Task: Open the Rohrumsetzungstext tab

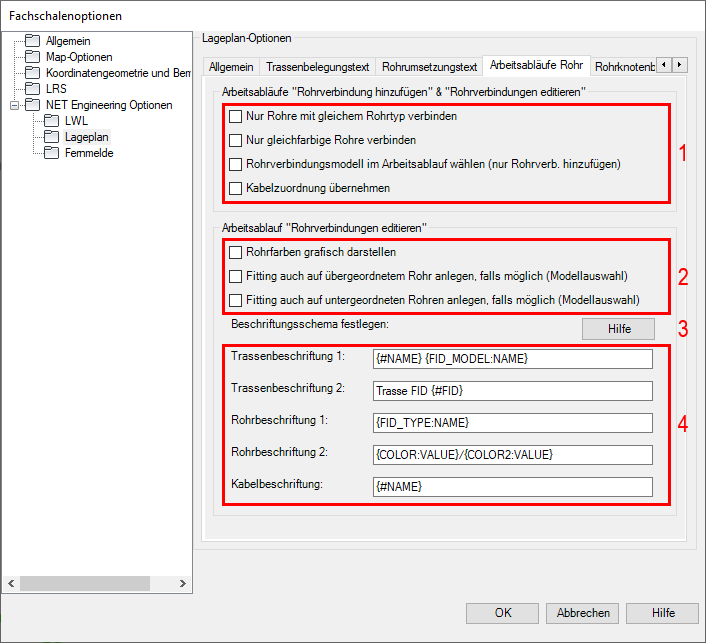Action: (x=429, y=67)
